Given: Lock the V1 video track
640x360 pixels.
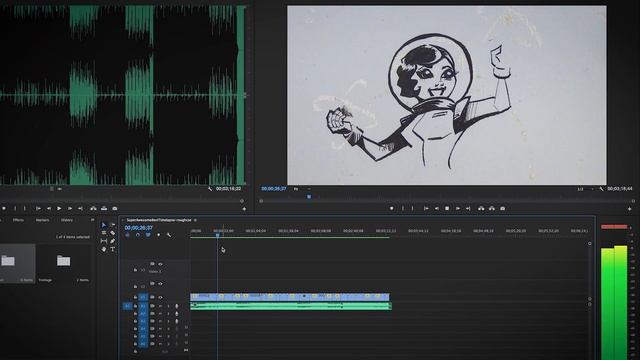Looking at the screenshot, I should [135, 297].
